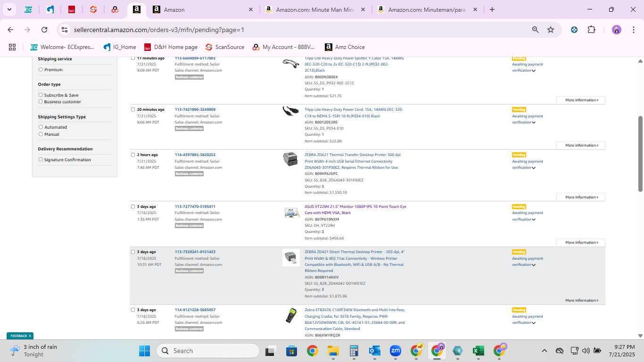644x362 pixels.
Task: Expand More information for ZEBRA ZD421 order
Action: pos(581,300)
